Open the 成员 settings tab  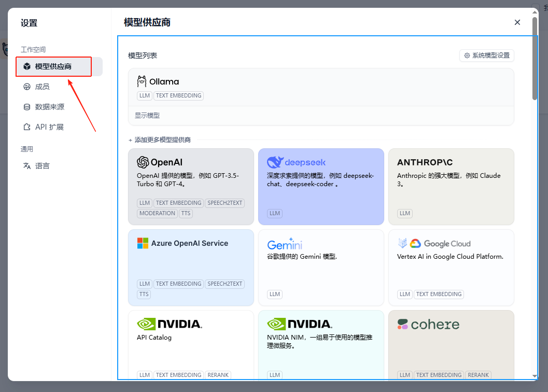[43, 87]
